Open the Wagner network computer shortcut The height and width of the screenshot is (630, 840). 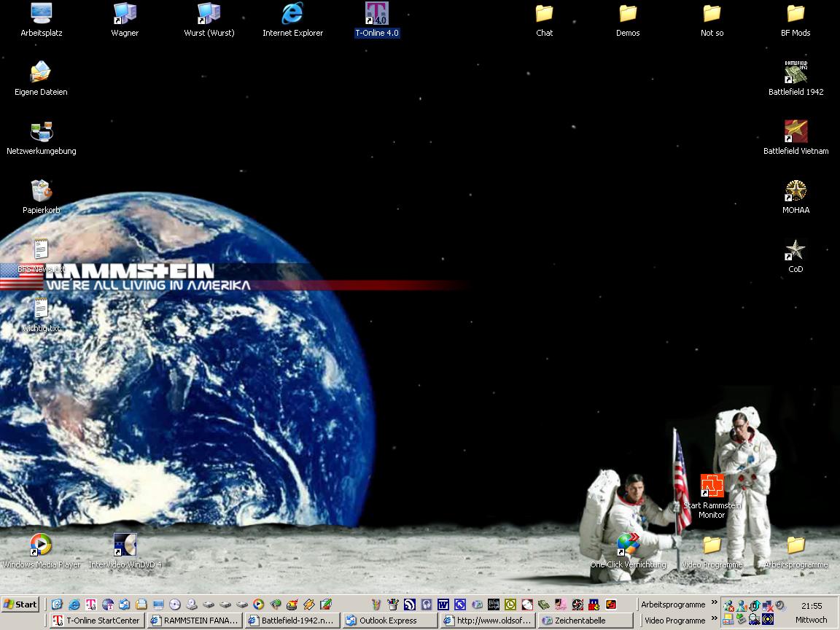pos(125,20)
